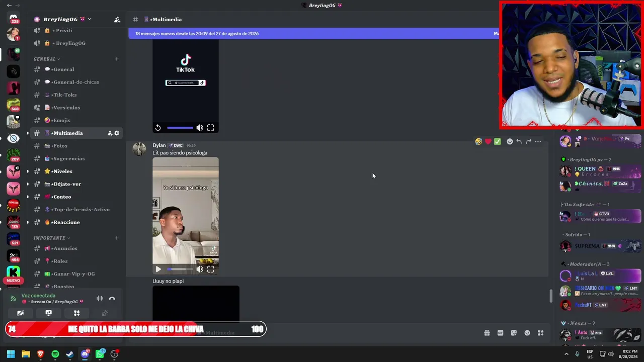
Task: Open the Fotos channel
Action: [75, 146]
